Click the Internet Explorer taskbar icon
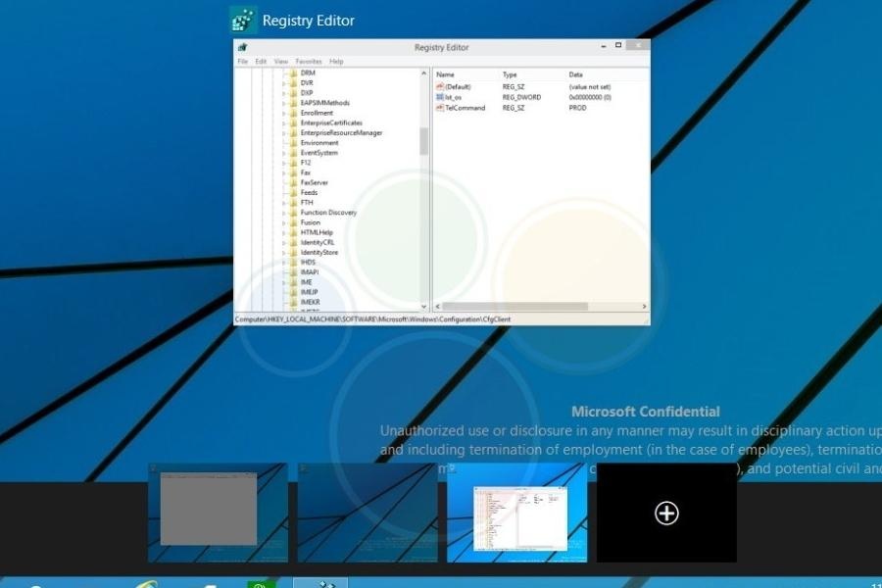The image size is (882, 588). pyautogui.click(x=147, y=584)
